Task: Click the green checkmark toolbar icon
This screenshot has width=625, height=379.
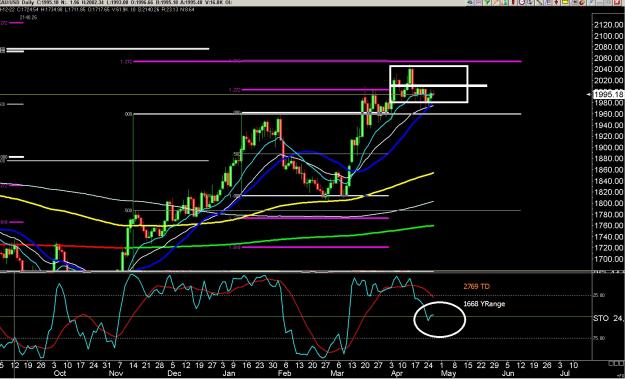Action: [x=487, y=2]
